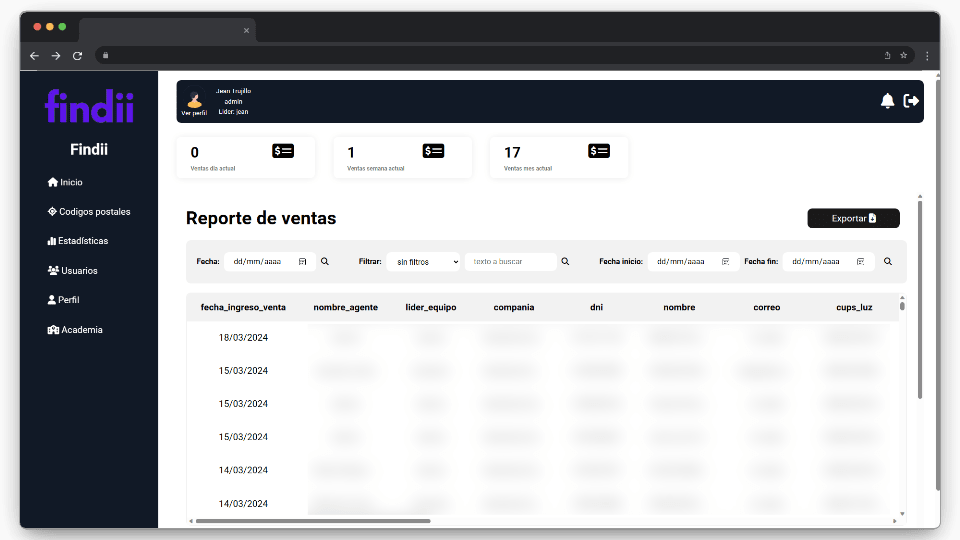Screen dimensions: 960x540
Task: Click the lock icon in address bar
Action: pos(105,55)
